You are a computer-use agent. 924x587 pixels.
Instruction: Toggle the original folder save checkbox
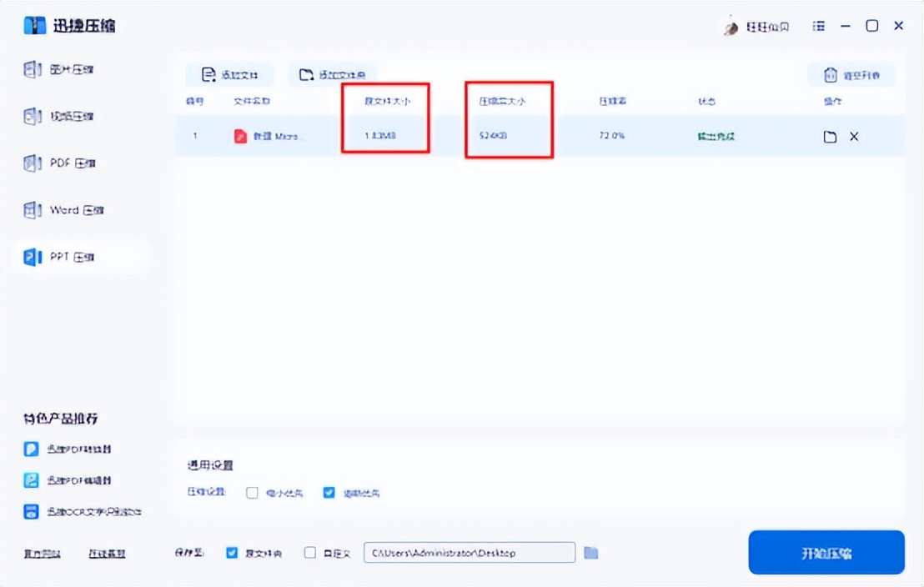pos(232,553)
